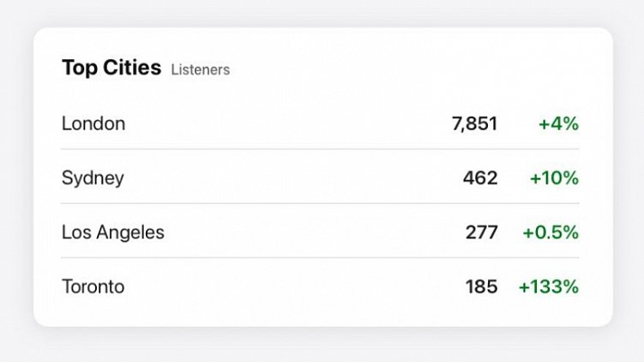Open the London city entry
Image resolution: width=644 pixels, height=362 pixels.
pyautogui.click(x=93, y=124)
